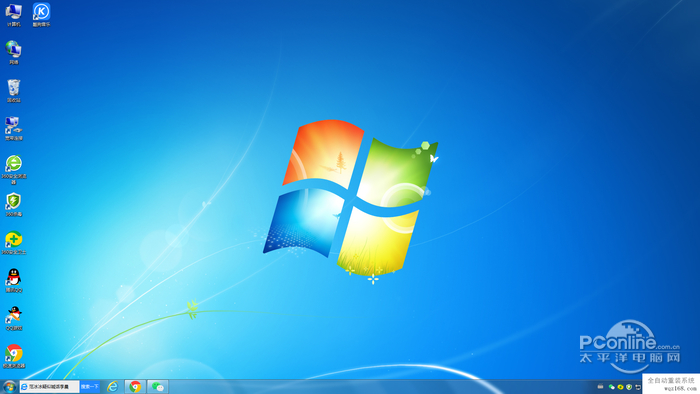Open Tencent QQ penguin desktop shortcut
The image size is (700, 394).
click(x=13, y=280)
